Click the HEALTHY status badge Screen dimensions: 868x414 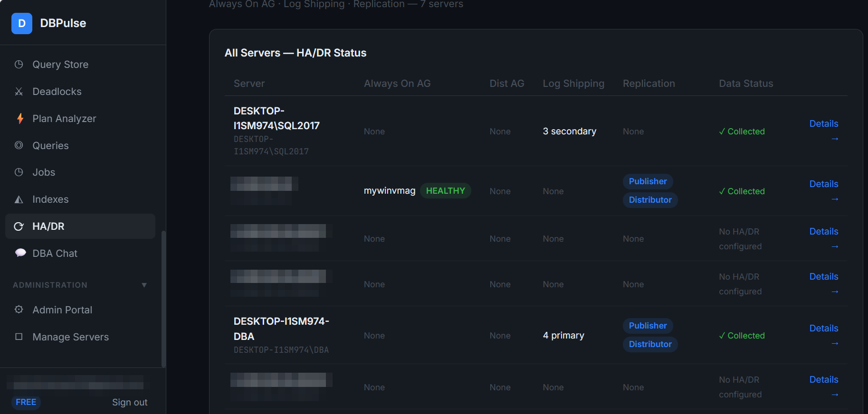[x=446, y=191]
